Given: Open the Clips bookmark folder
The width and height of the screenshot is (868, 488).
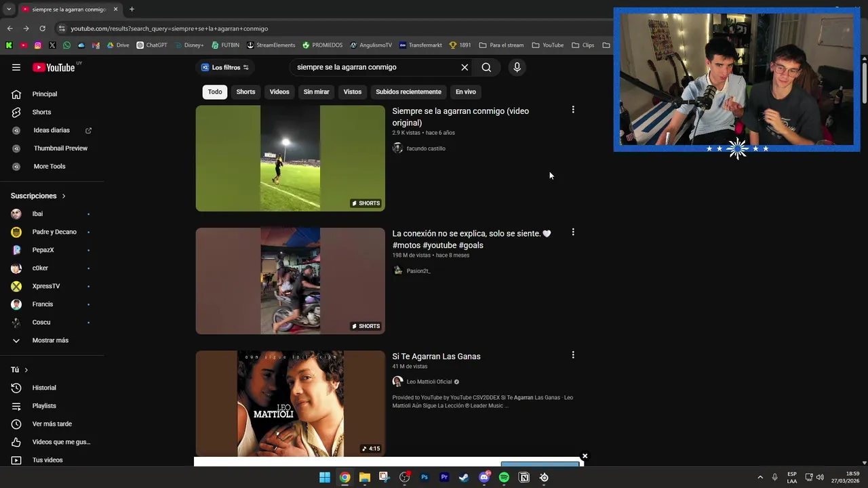Looking at the screenshot, I should 583,45.
